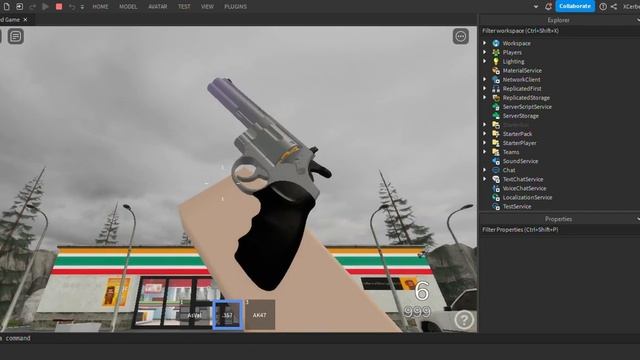Screen dimensions: 640x360
Task: Click the Filter workspace search field
Action: 559,31
